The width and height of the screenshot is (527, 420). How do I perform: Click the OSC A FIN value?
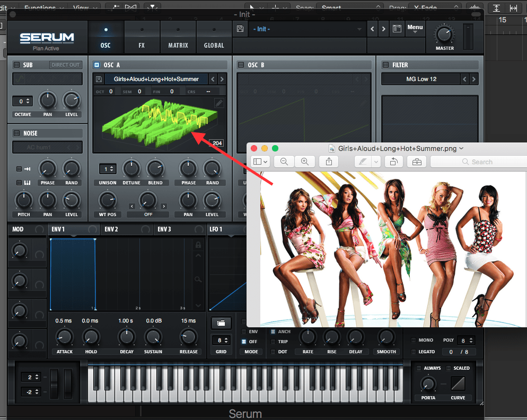click(172, 91)
